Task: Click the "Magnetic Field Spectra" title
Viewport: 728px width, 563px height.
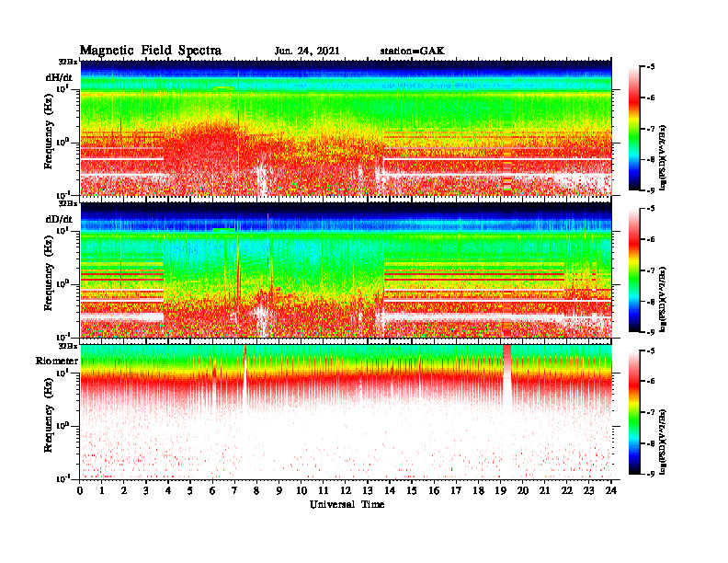Action: tap(151, 51)
